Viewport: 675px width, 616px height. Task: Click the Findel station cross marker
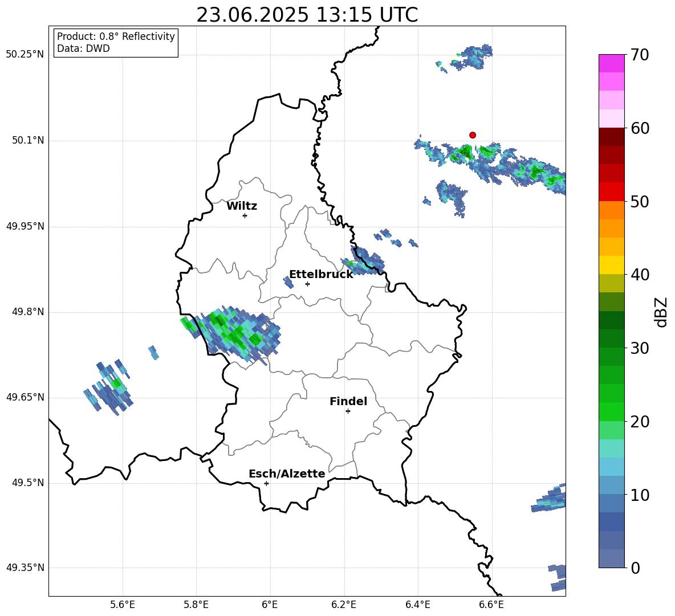click(x=348, y=411)
